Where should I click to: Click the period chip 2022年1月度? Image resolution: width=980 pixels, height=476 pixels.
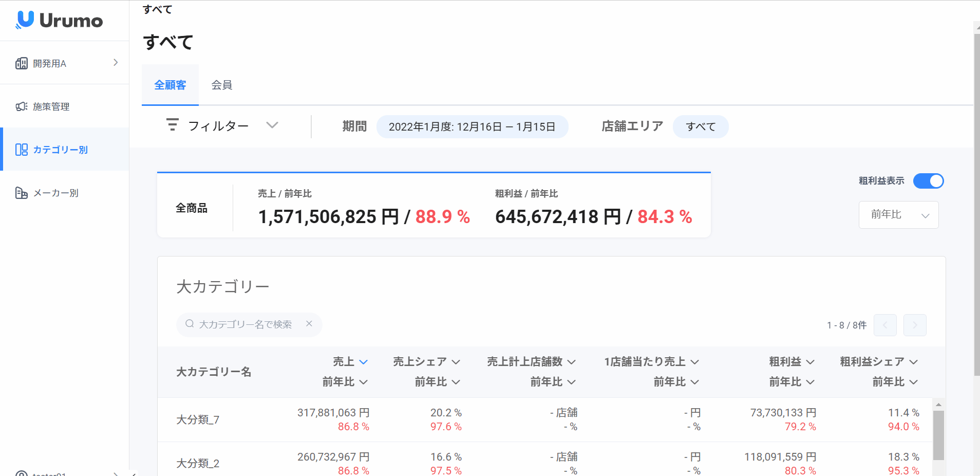click(472, 127)
